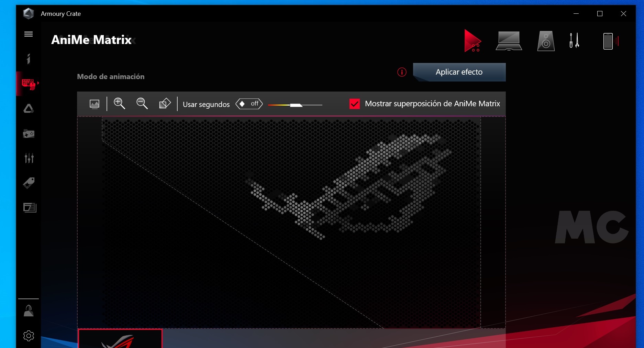Viewport: 644px width, 348px height.
Task: Switch to the laptop system mode icon
Action: click(509, 41)
